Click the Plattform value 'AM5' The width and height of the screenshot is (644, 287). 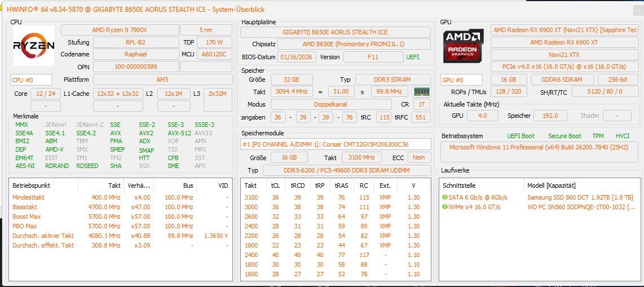click(x=162, y=80)
